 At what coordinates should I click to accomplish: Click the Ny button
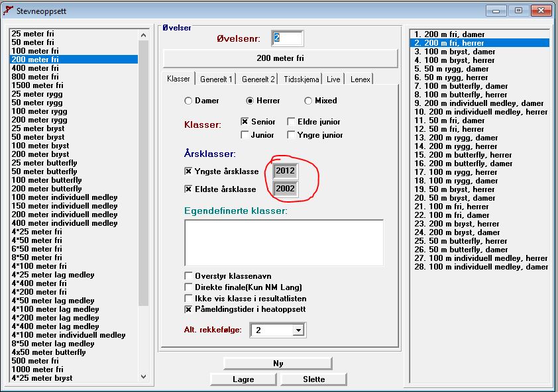(278, 364)
